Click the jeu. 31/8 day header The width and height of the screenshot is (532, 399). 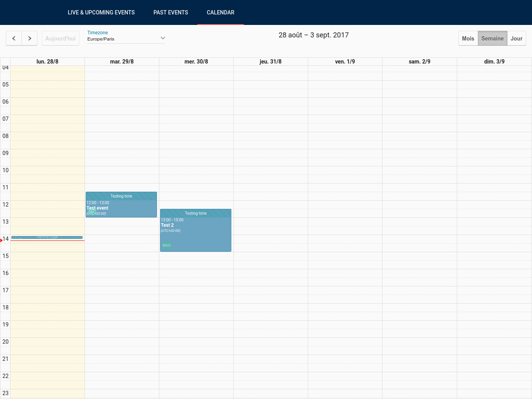[270, 62]
